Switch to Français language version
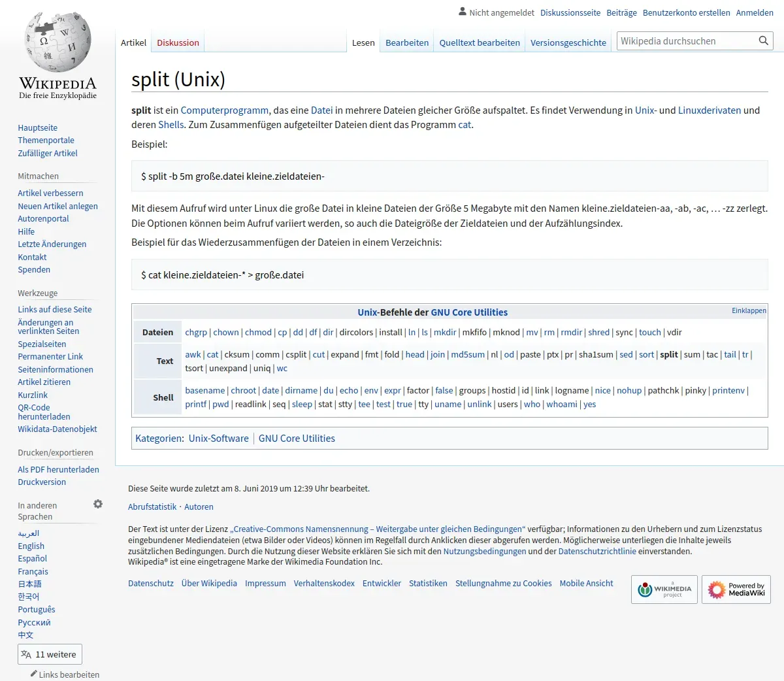 (33, 571)
